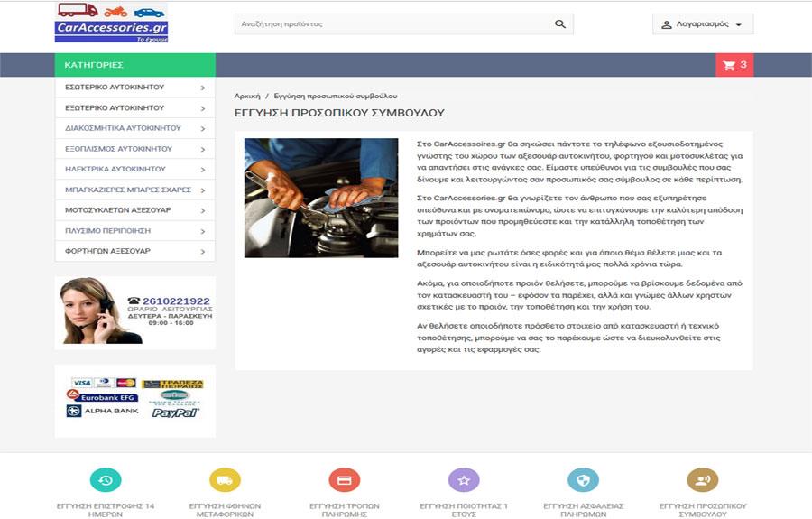Image resolution: width=812 pixels, height=519 pixels.
Task: Open ΕΓΓΥΗΣΗ ΤΡΟΠΩΝ ΠΛΗΡΩΜΗΣ link
Action: pyautogui.click(x=345, y=510)
